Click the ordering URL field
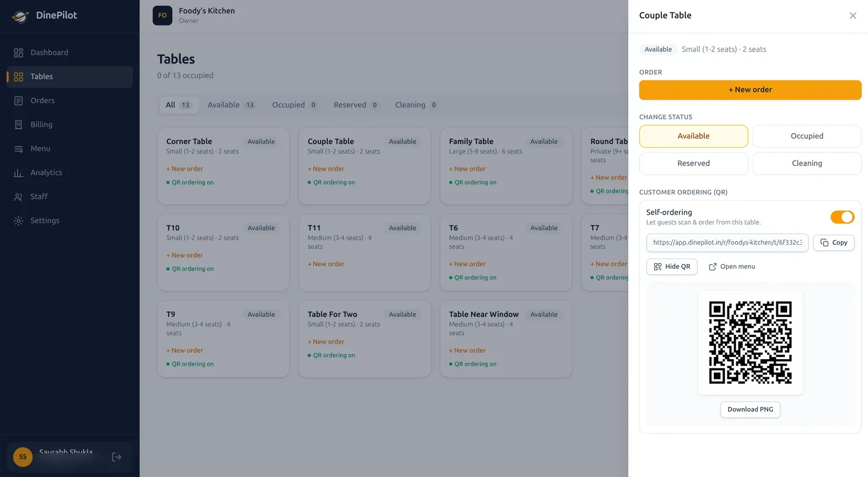The height and width of the screenshot is (477, 868). pyautogui.click(x=727, y=243)
